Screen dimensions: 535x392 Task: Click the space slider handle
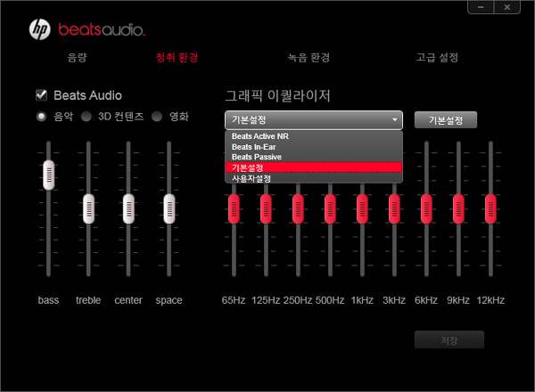pos(169,209)
